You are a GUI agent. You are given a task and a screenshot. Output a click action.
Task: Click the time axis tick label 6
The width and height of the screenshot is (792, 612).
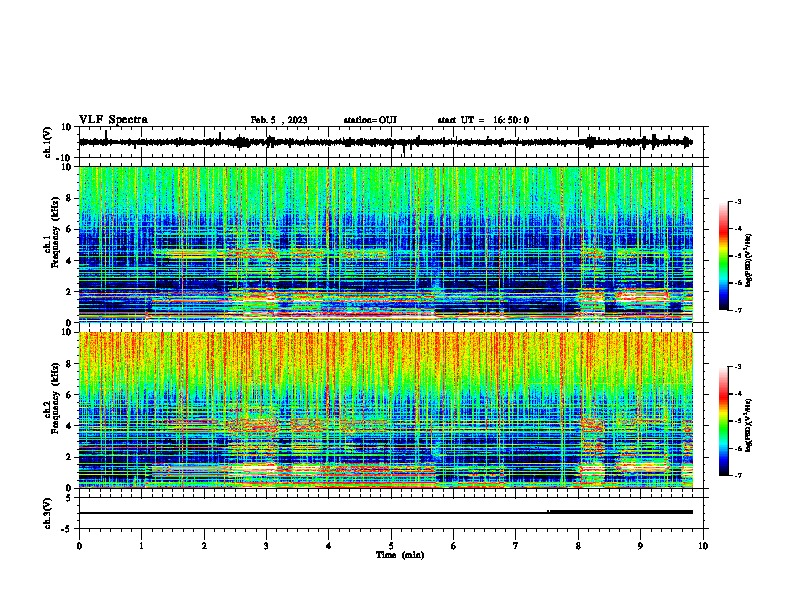[x=454, y=546]
